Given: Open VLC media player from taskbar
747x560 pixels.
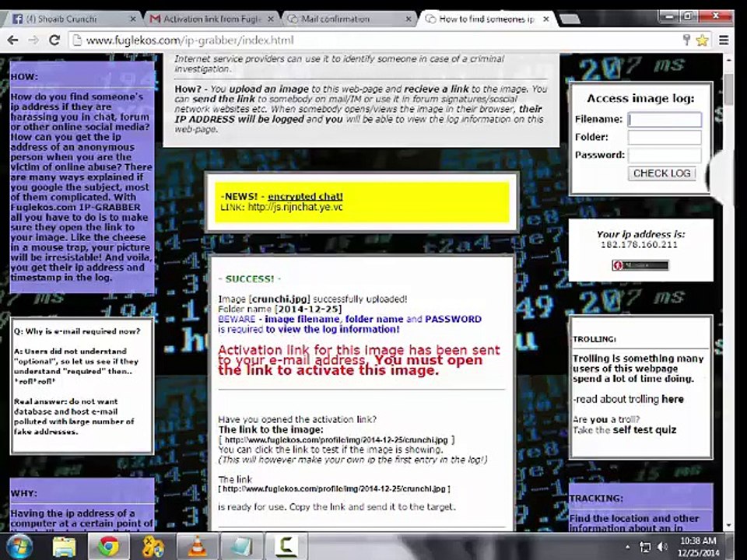Looking at the screenshot, I should pos(197,546).
